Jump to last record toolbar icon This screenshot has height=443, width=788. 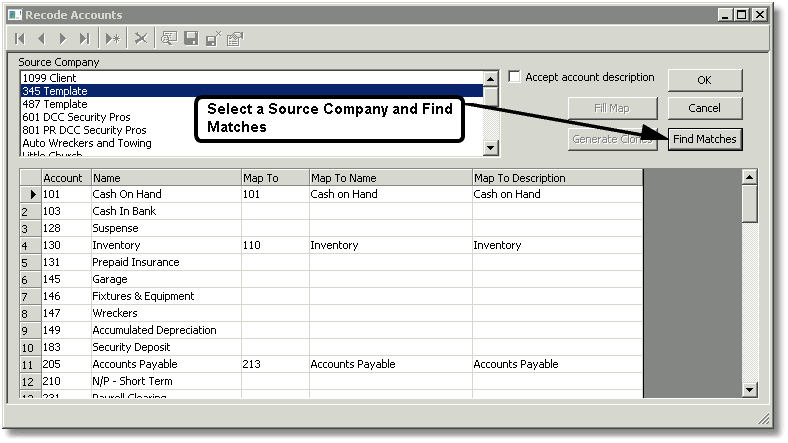tap(84, 39)
